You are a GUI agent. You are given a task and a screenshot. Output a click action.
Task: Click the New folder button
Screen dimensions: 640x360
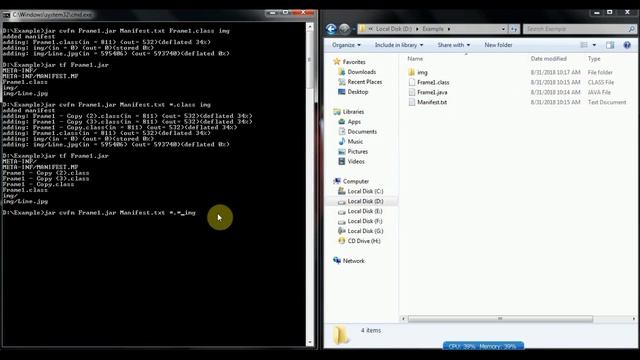click(498, 45)
